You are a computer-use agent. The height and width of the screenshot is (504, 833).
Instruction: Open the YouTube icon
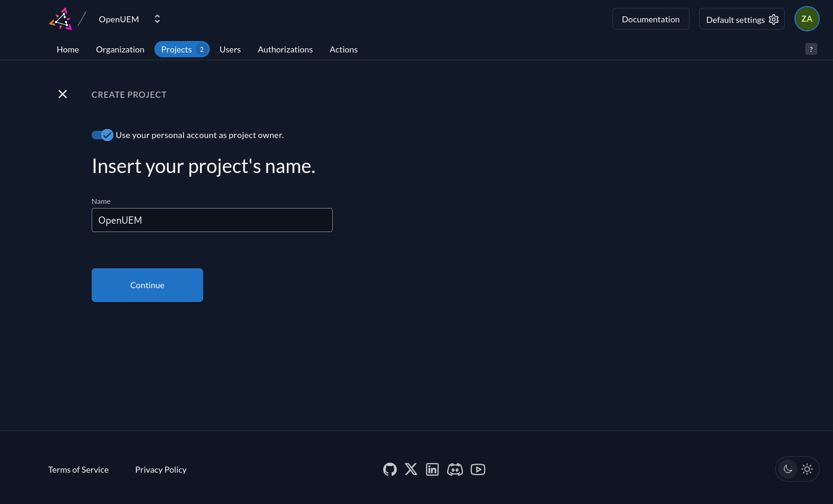(478, 469)
